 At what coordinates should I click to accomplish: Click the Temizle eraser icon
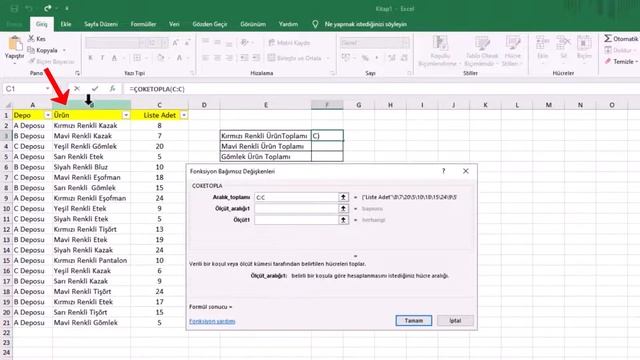[x=608, y=61]
